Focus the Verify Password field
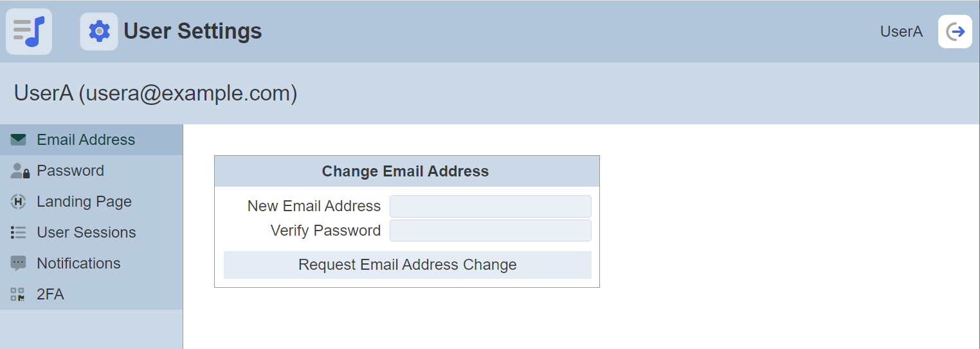Image resolution: width=980 pixels, height=349 pixels. 490,231
